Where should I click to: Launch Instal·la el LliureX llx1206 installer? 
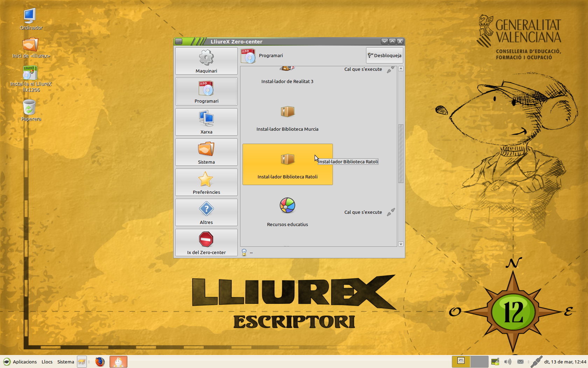pyautogui.click(x=30, y=73)
